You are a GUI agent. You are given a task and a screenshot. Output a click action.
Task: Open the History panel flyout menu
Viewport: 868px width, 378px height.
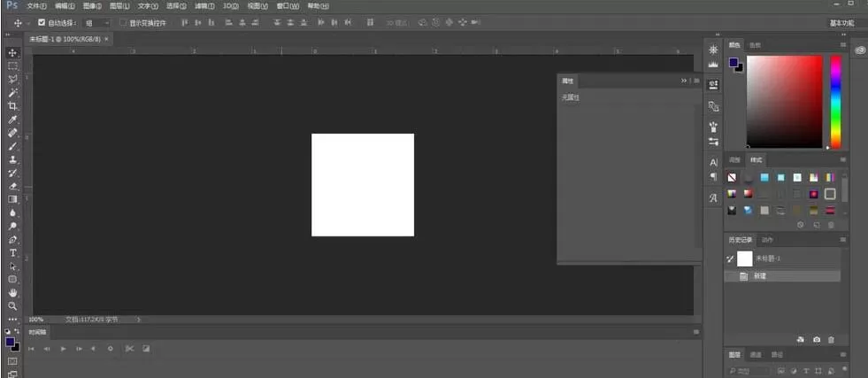842,240
